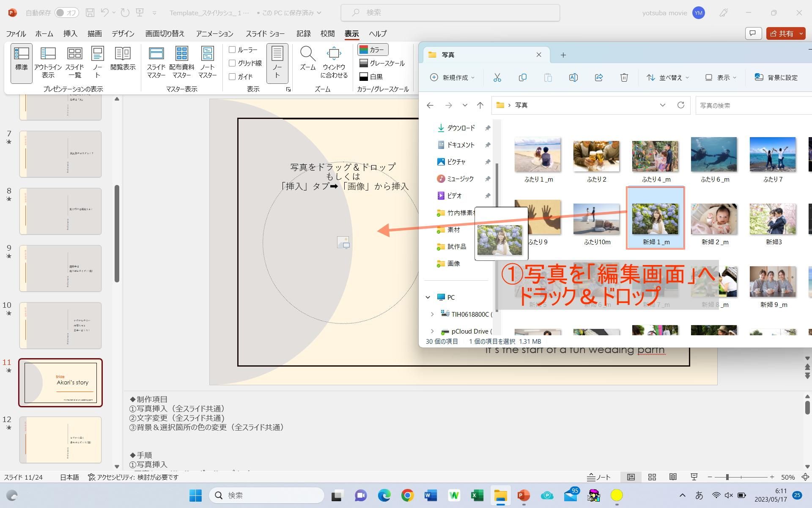This screenshot has height=508, width=812.
Task: Select the カラー color mode
Action: coord(373,50)
